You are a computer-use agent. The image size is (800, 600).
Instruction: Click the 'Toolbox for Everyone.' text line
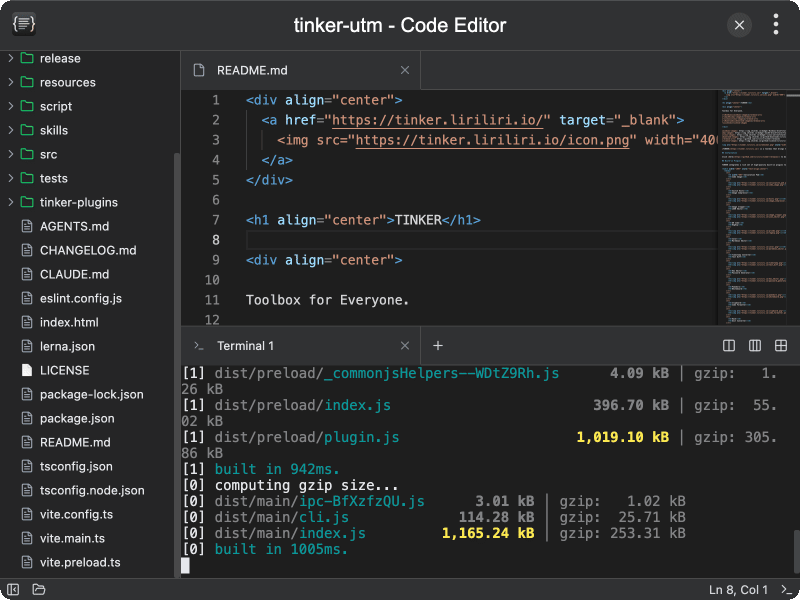pos(327,300)
